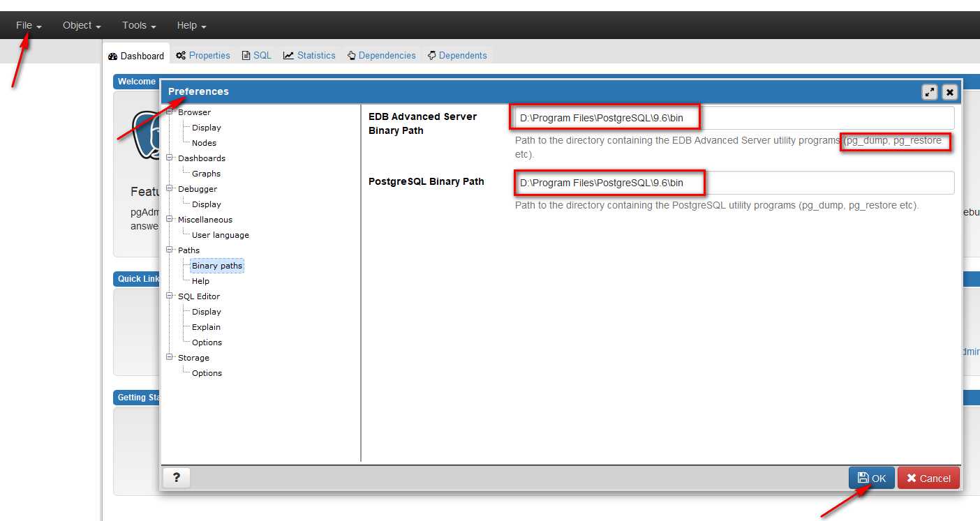Viewport: 980px width, 521px height.
Task: Maximize the Preferences dialog
Action: (929, 92)
